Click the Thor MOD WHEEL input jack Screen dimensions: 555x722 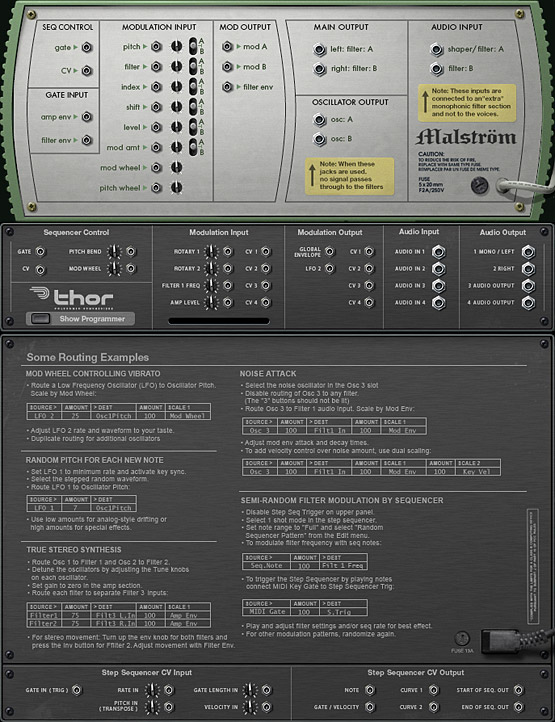point(131,268)
